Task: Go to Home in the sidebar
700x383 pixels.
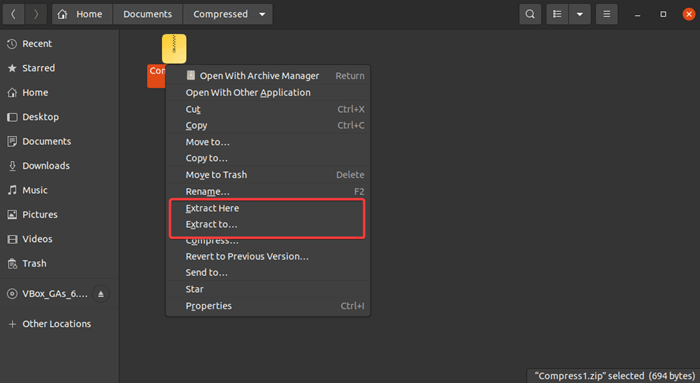Action: pos(59,92)
